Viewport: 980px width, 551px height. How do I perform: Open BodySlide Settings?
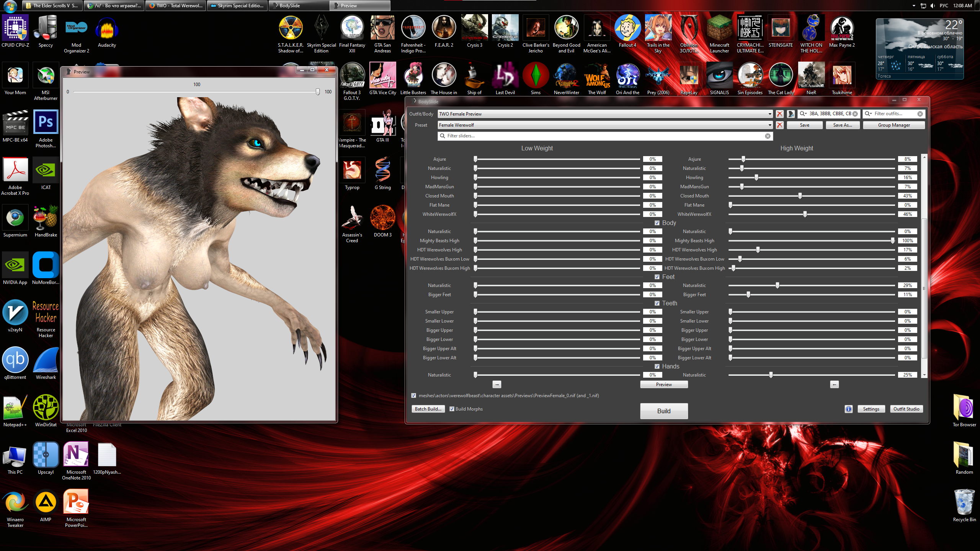[x=871, y=409]
